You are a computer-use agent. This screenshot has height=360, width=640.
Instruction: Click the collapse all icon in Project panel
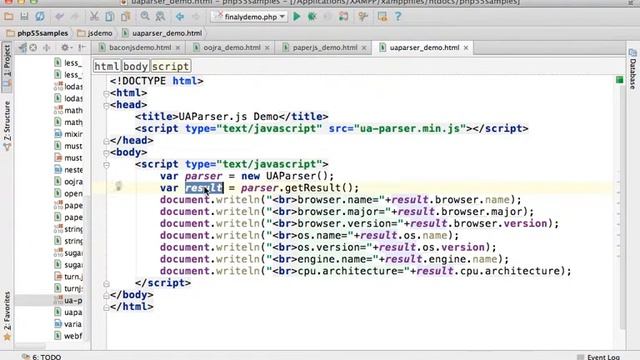[x=47, y=48]
